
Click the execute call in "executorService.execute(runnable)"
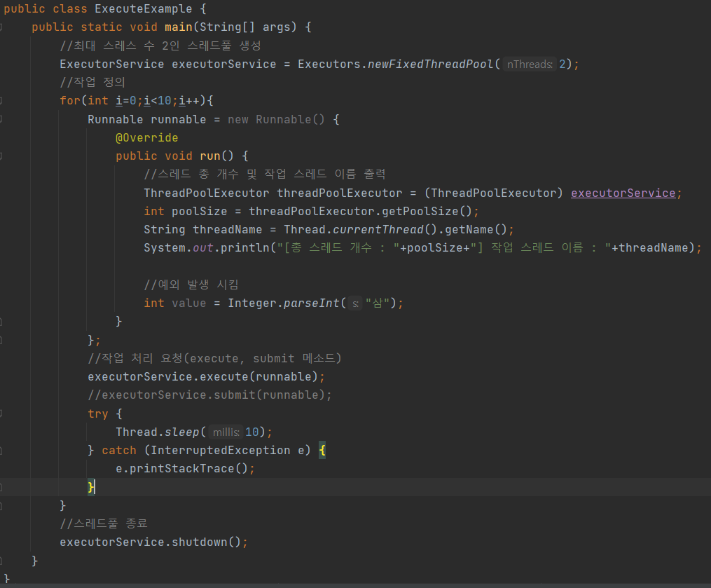pyautogui.click(x=224, y=376)
